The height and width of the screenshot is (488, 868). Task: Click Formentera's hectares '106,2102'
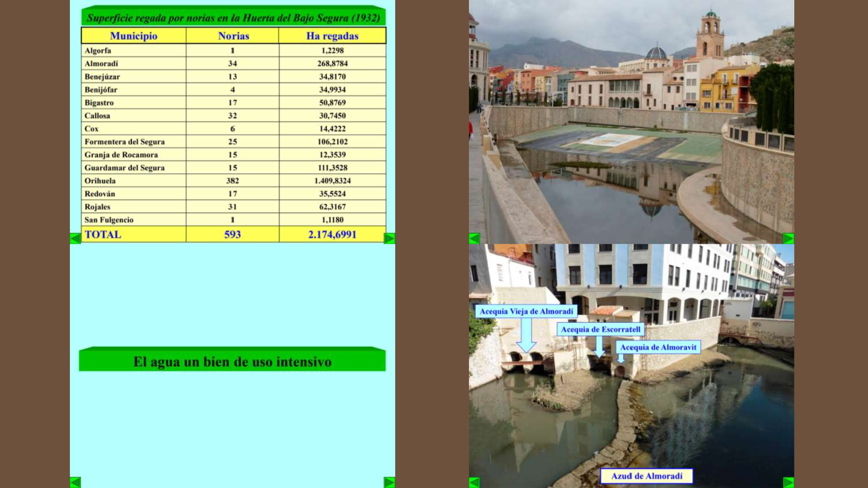(333, 141)
